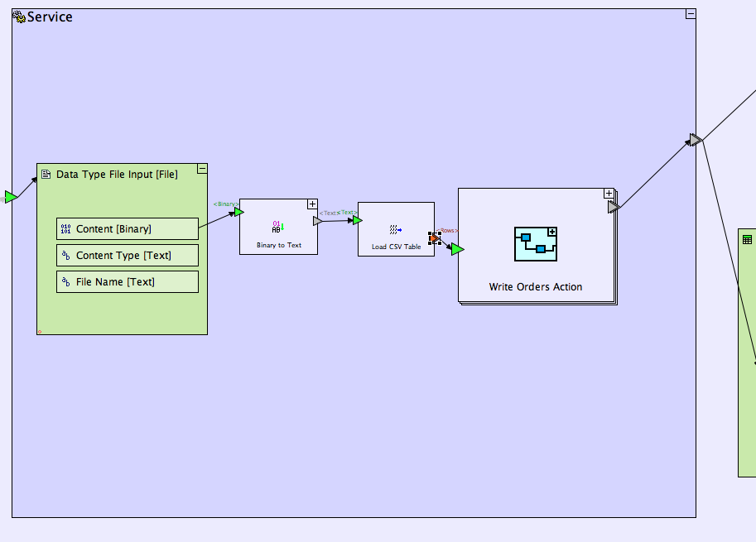Click the binary icon beside Content
This screenshot has width=756, height=542.
[x=65, y=229]
